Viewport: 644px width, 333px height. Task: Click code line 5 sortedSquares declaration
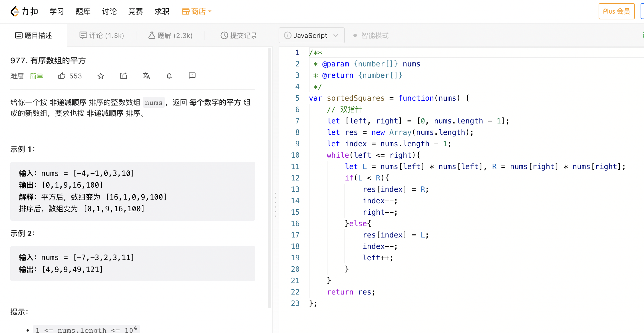coord(389,98)
